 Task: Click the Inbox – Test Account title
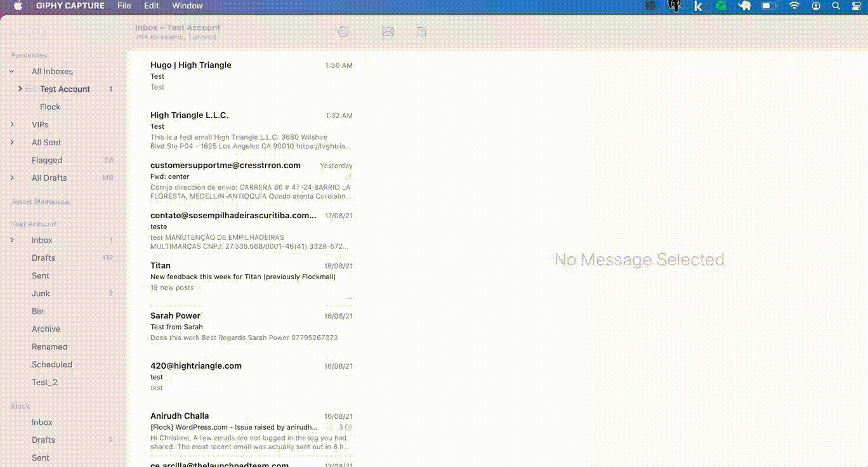[178, 28]
